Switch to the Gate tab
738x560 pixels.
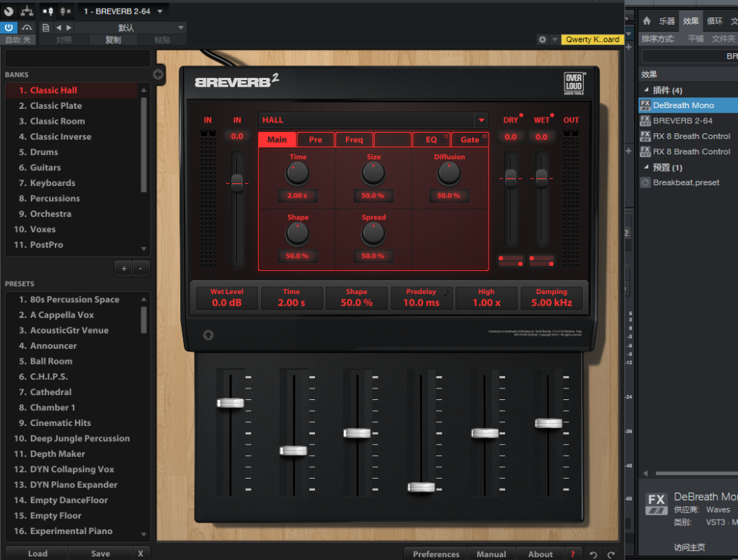pyautogui.click(x=470, y=139)
